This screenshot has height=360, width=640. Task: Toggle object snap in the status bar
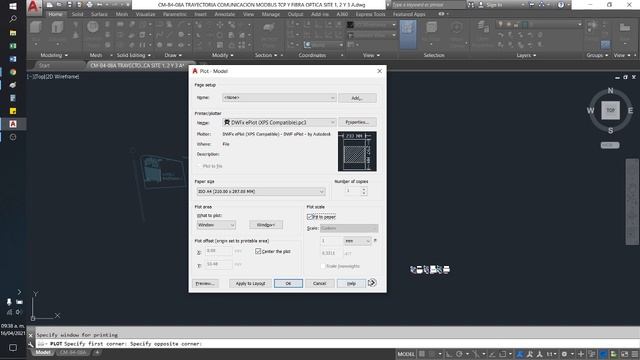pyautogui.click(x=503, y=354)
